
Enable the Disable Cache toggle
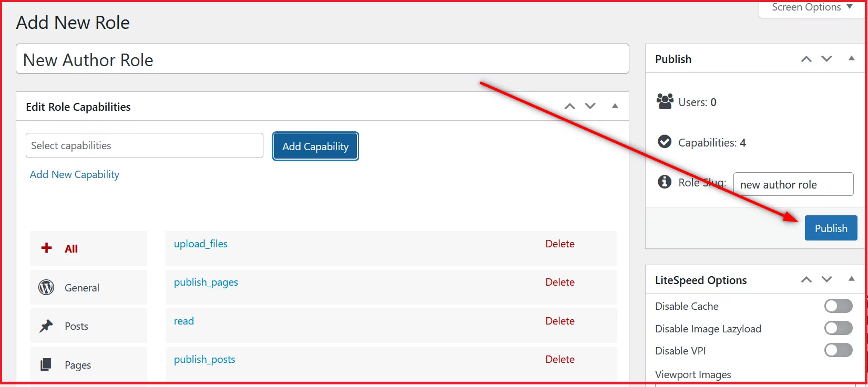coord(838,306)
